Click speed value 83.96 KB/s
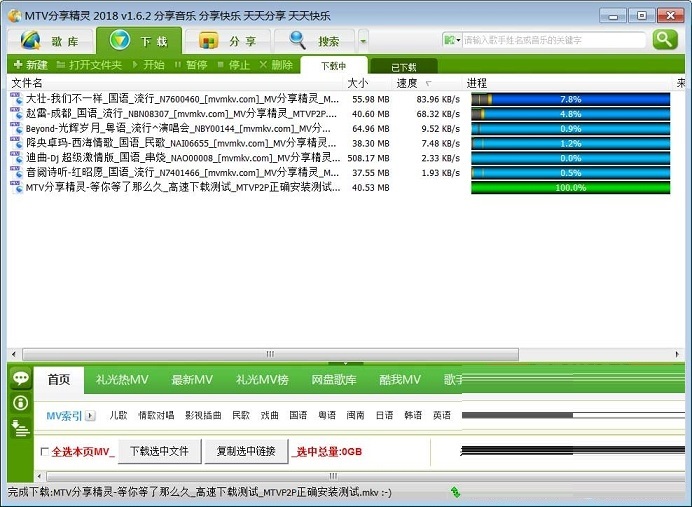The image size is (692, 507). pyautogui.click(x=438, y=99)
